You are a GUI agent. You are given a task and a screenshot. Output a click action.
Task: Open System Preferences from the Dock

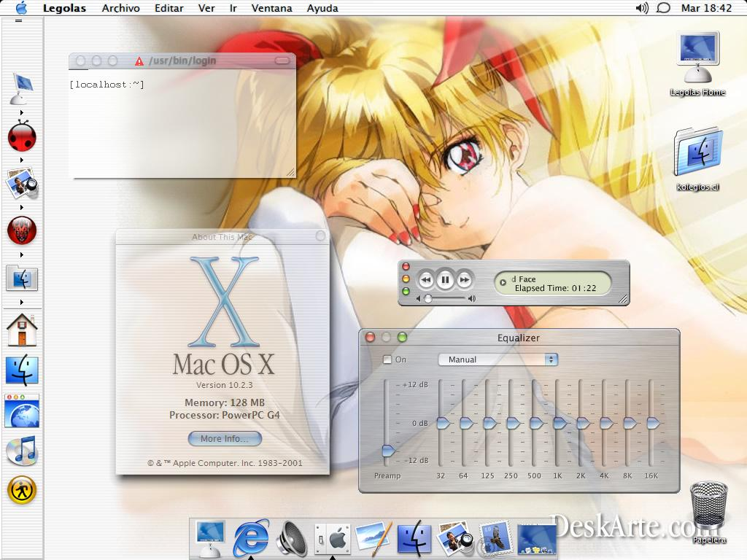[x=333, y=539]
